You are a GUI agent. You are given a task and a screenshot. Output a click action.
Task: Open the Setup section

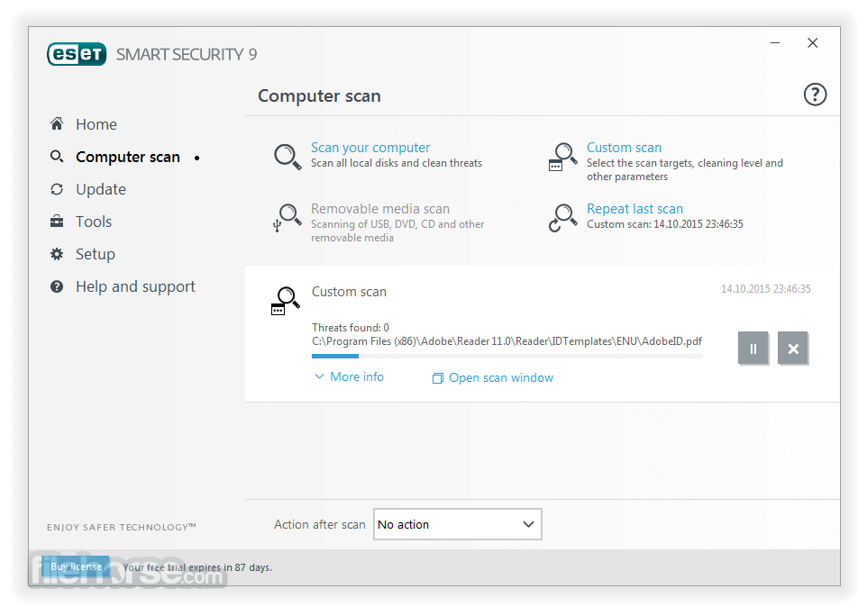coord(96,254)
